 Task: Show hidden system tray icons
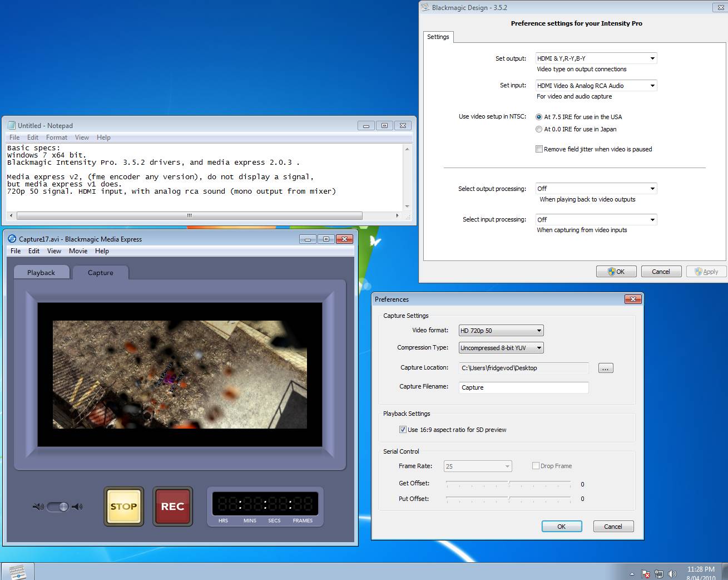click(632, 573)
